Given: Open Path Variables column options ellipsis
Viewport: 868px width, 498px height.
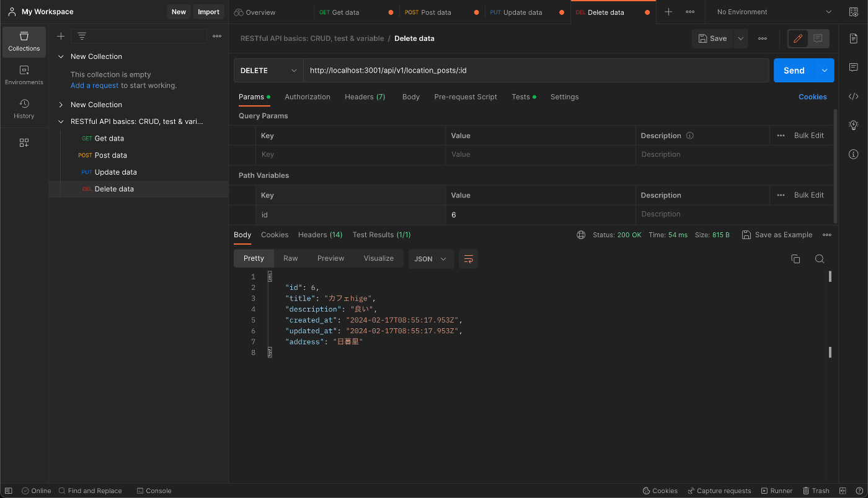Looking at the screenshot, I should coord(781,195).
